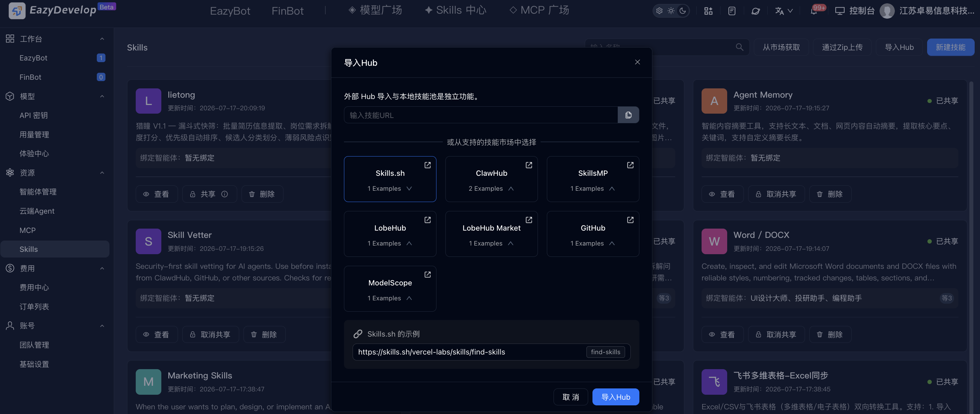Open 控制台 in header
The height and width of the screenshot is (414, 980).
[x=855, y=11]
